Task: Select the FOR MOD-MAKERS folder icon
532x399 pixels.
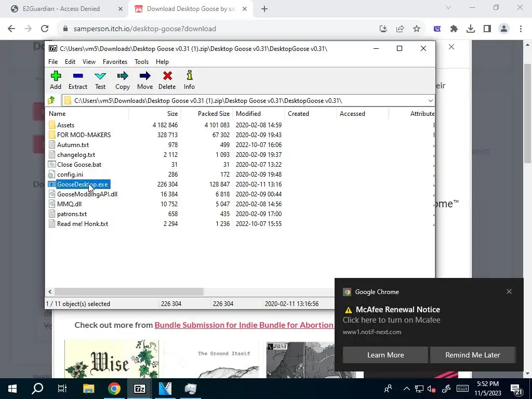Action: [x=52, y=135]
